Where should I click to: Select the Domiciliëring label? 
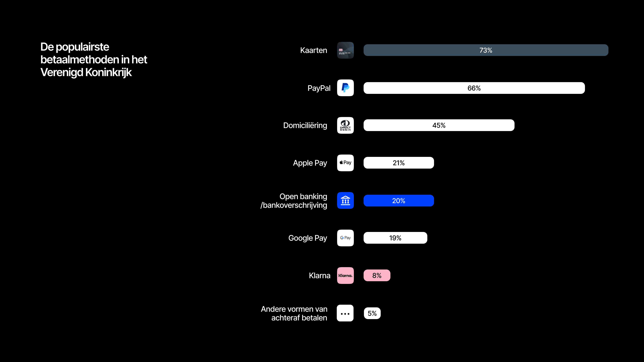(x=305, y=125)
